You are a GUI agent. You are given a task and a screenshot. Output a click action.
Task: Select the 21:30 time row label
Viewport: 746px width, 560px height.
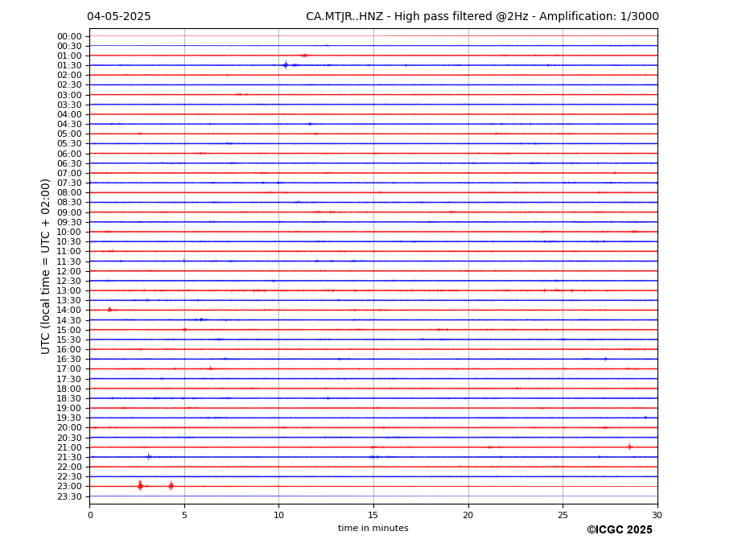69,457
